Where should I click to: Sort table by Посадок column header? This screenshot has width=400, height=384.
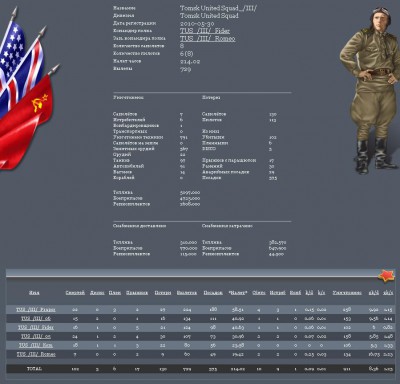click(213, 293)
